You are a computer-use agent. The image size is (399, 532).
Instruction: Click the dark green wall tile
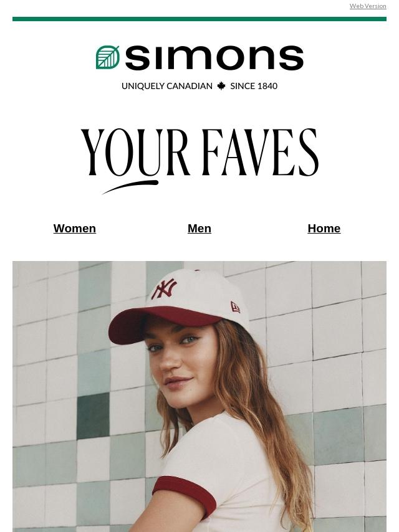pyautogui.click(x=93, y=416)
